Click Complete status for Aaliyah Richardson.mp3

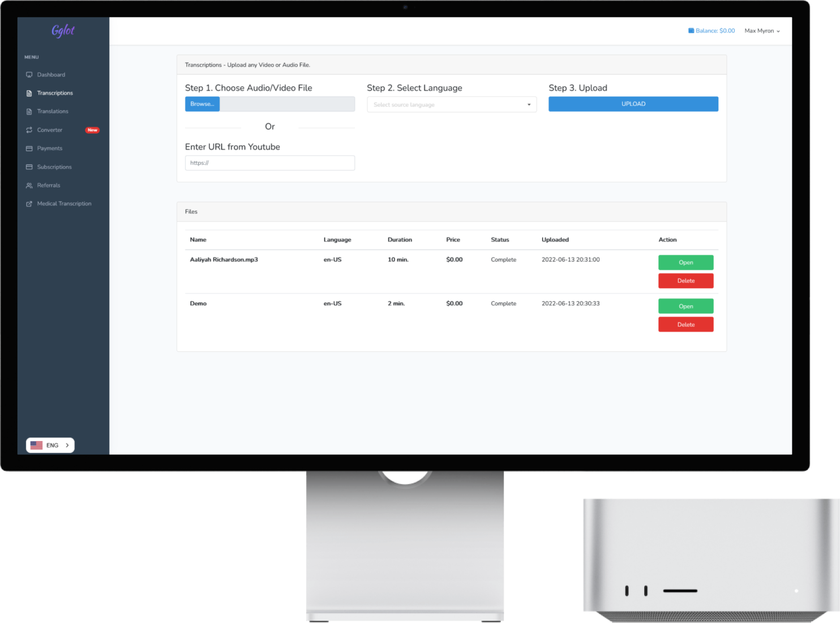[x=503, y=260]
